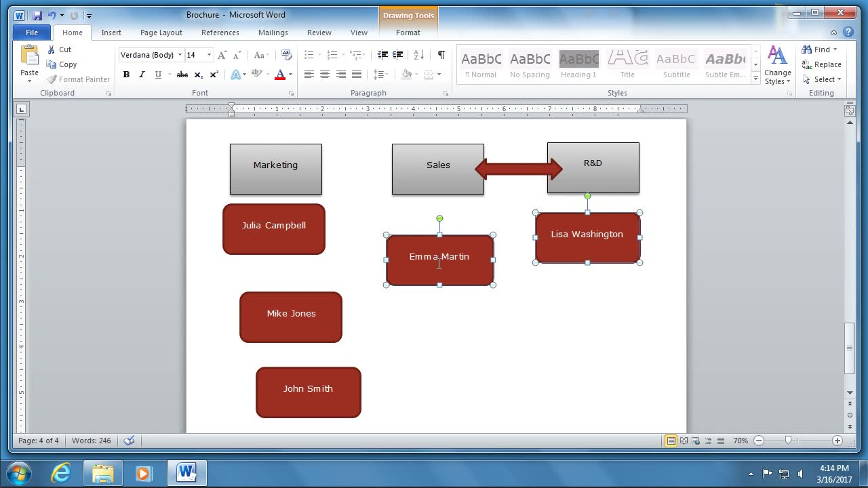Click the Replace button
The width and height of the screenshot is (868, 488).
821,64
